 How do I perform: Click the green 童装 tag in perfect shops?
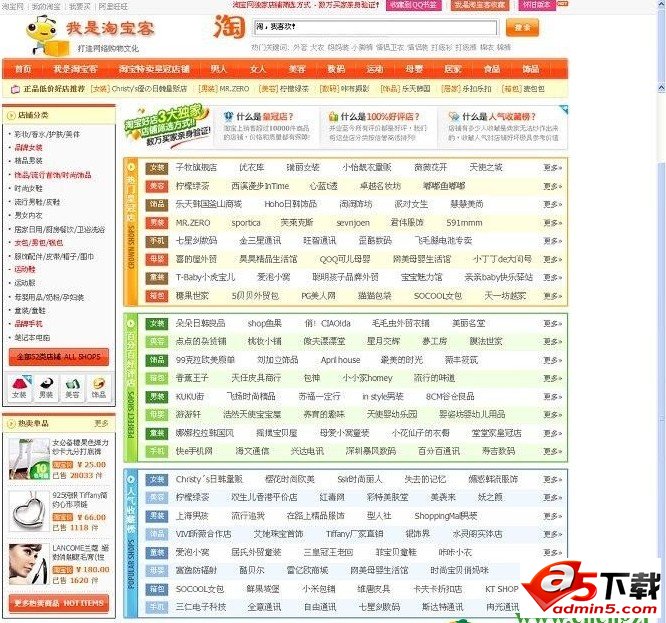(x=157, y=433)
